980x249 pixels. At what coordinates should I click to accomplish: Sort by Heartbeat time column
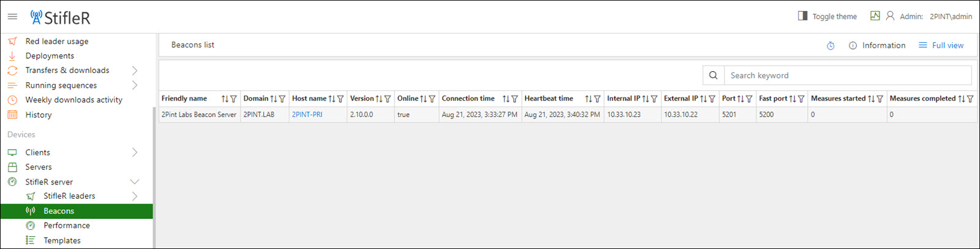coord(588,99)
